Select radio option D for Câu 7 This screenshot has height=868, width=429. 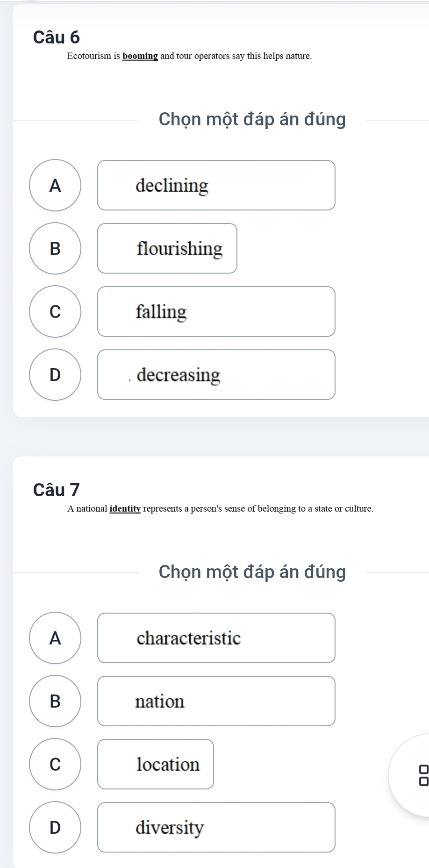[55, 827]
